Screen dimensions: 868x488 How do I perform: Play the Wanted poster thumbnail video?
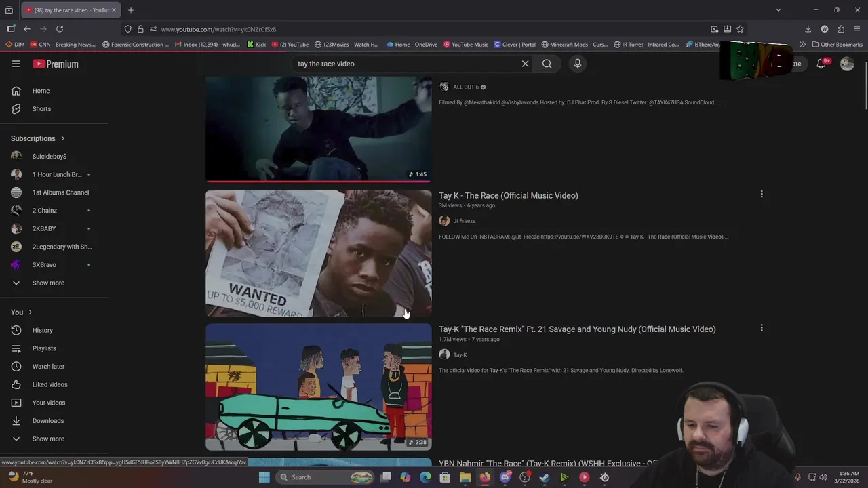pyautogui.click(x=319, y=253)
